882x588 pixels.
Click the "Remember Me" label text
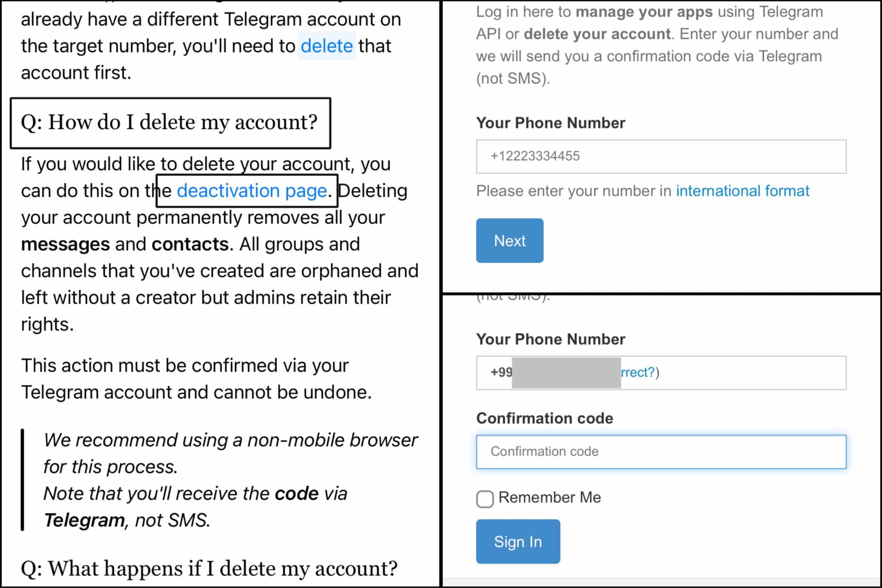(550, 498)
